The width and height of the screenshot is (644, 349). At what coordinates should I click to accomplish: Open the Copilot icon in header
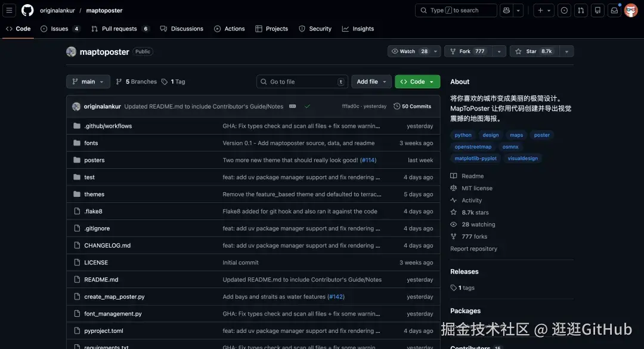tap(506, 10)
